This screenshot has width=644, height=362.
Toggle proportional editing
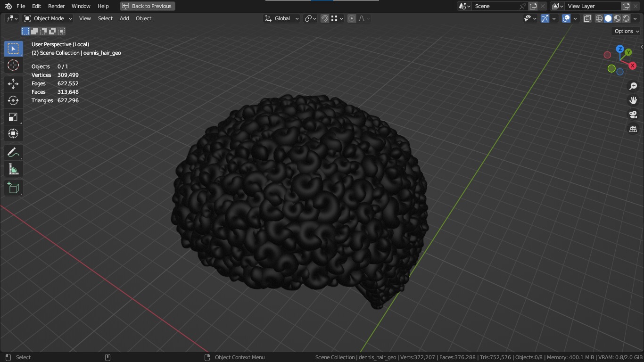pyautogui.click(x=352, y=18)
